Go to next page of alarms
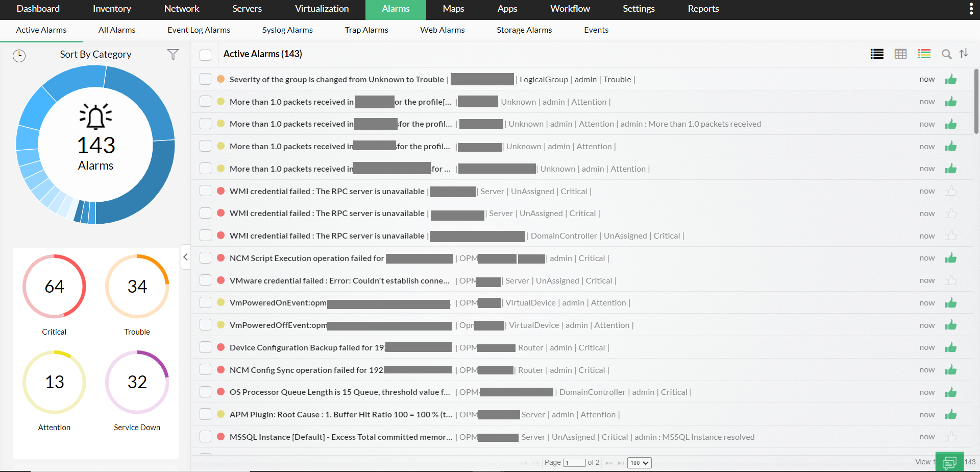This screenshot has width=980, height=472. coord(609,462)
